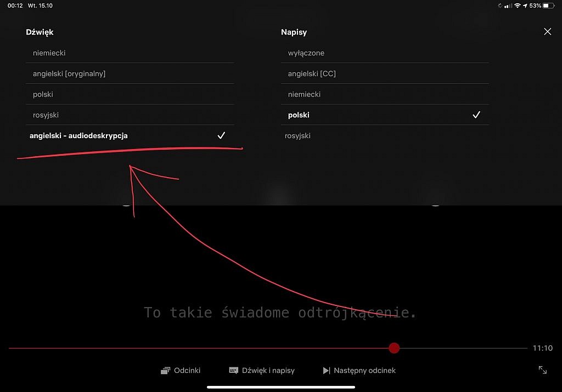The image size is (562, 392).
Task: Tap the battery indicator in status bar
Action: point(549,5)
